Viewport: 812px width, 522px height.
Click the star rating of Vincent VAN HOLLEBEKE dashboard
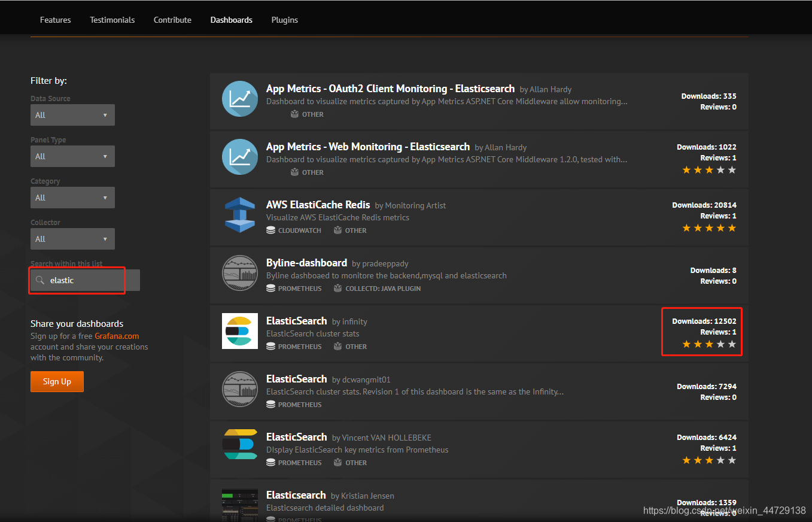coord(709,460)
